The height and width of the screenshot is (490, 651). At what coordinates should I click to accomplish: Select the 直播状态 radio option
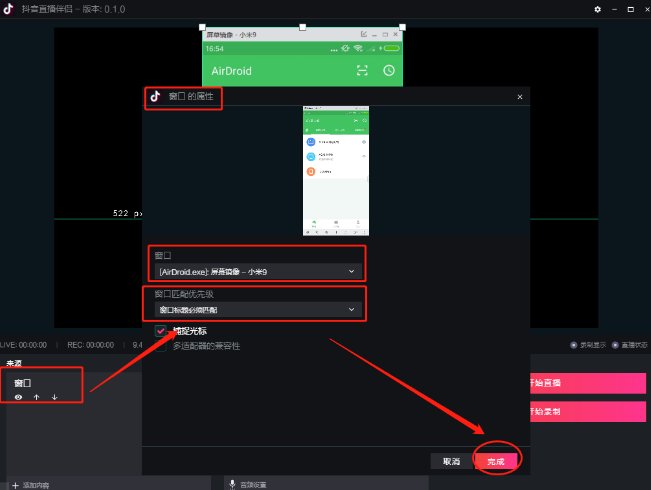tap(615, 345)
